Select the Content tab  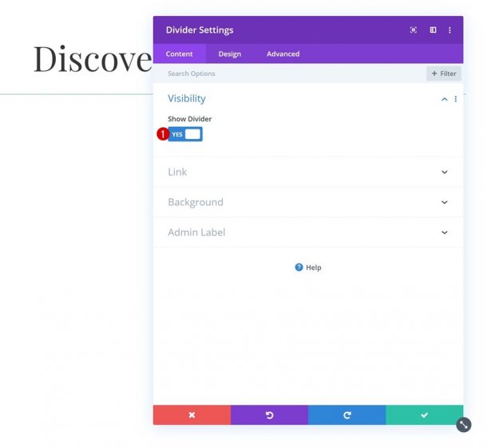[179, 54]
